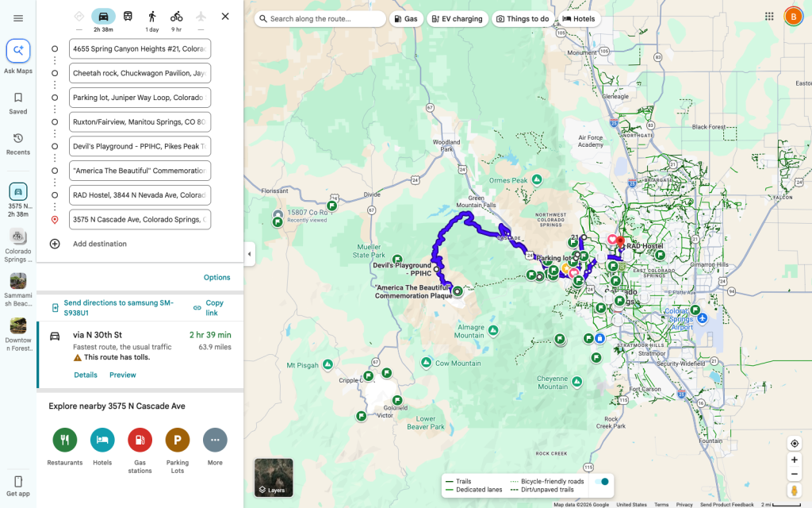
Task: Filter route by Gas
Action: click(406, 19)
